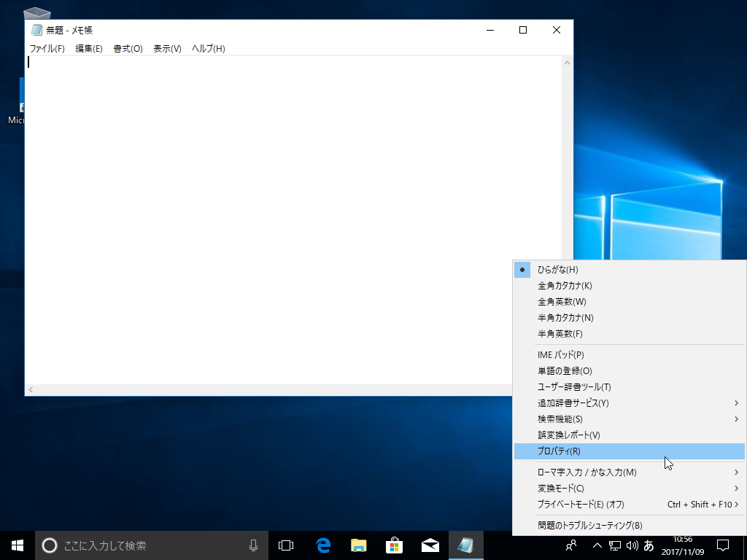Click the taskbar search input field
This screenshot has width=747, height=560.
[146, 545]
